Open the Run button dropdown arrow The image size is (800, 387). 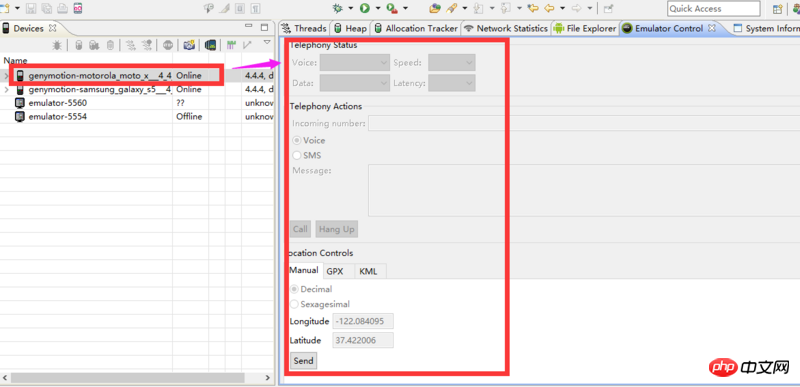(378, 8)
